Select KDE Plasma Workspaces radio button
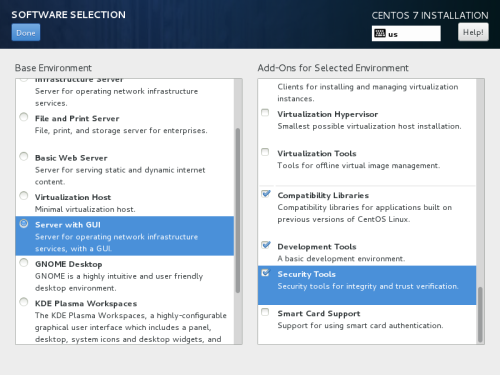This screenshot has width=500, height=375. tap(24, 302)
